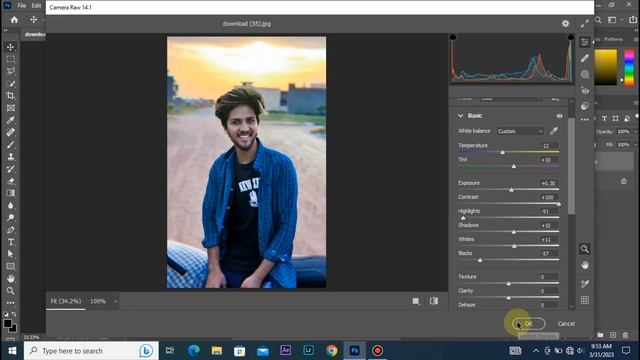Click the Camera Raw panel scrollbar

point(571,165)
